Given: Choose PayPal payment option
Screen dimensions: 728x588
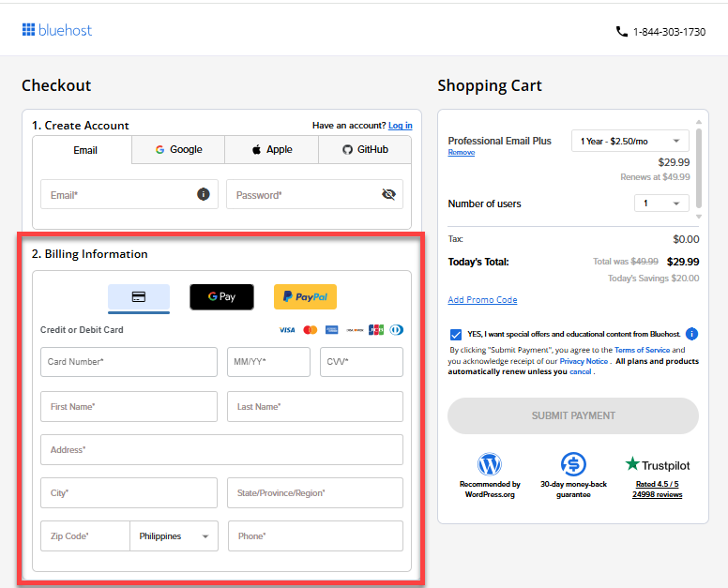Looking at the screenshot, I should click(x=305, y=297).
